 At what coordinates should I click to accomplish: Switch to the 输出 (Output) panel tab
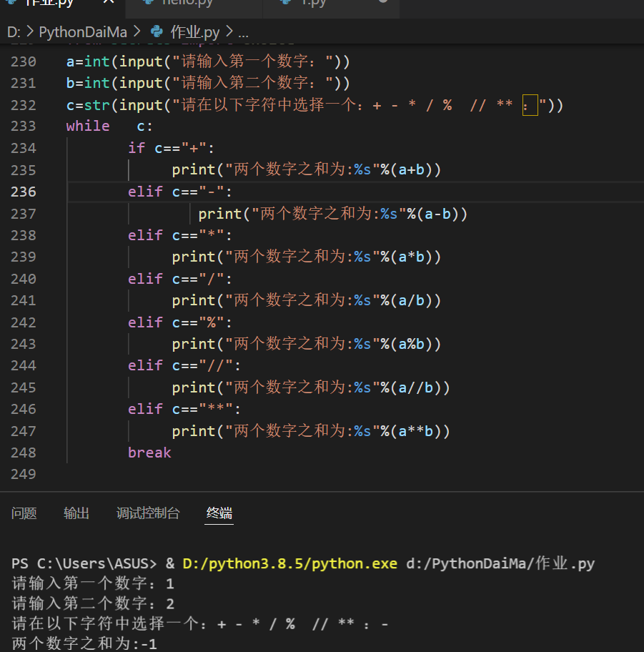click(76, 513)
